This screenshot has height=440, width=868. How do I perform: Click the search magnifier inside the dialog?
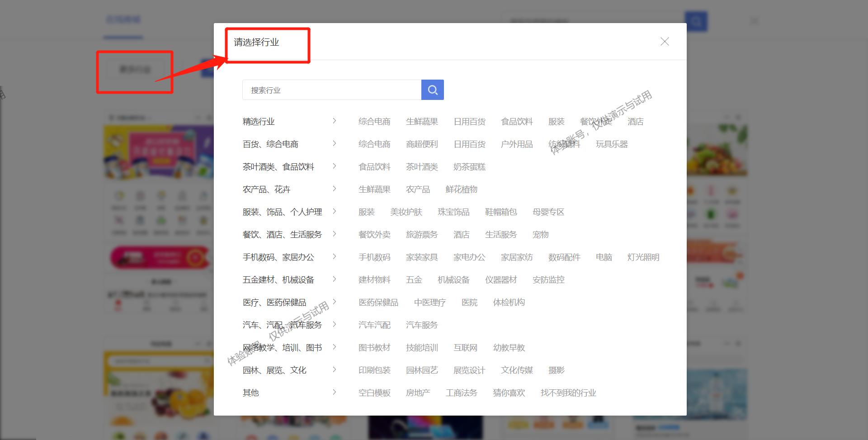[x=432, y=90]
